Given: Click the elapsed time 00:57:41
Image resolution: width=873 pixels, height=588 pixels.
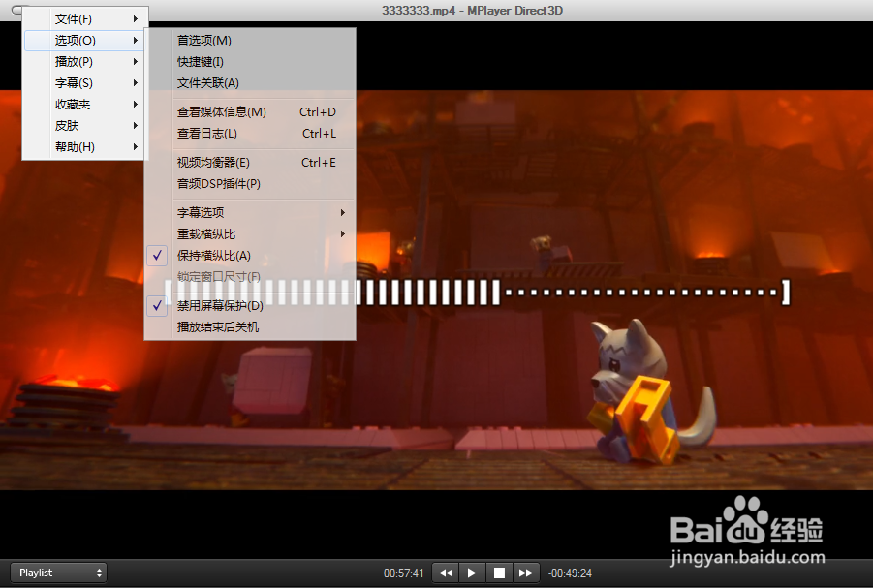Looking at the screenshot, I should pyautogui.click(x=404, y=573).
